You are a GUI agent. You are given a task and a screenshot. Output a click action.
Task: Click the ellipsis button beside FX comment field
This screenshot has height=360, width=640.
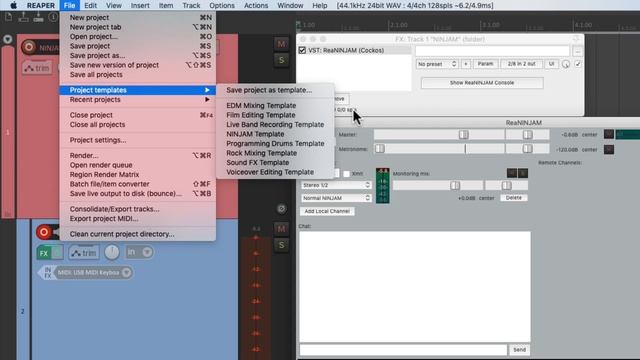tap(577, 51)
